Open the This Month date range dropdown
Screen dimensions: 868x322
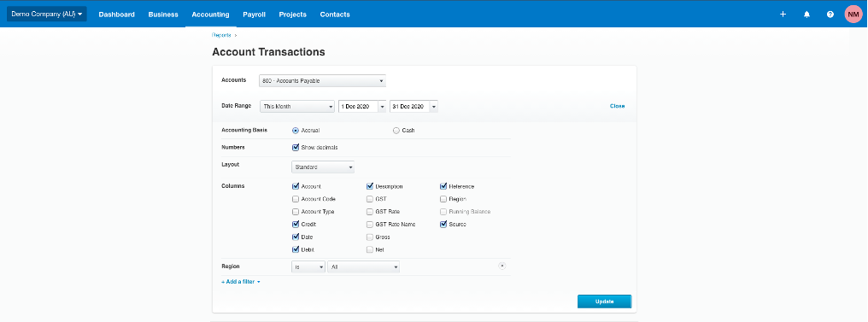(x=297, y=106)
